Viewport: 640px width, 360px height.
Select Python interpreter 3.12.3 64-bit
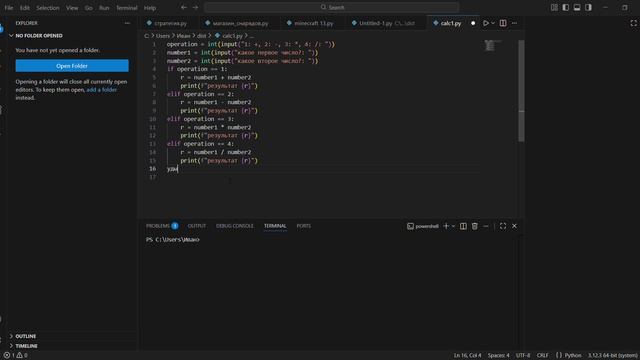[612, 356]
